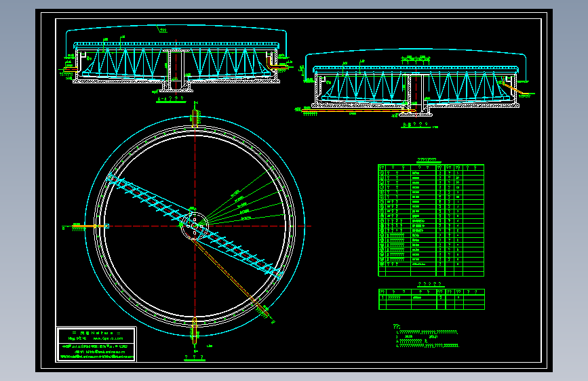Screen dimensions: 588x381
Task: Click the left inlet pipe beside the B marker
Action: tap(90, 226)
